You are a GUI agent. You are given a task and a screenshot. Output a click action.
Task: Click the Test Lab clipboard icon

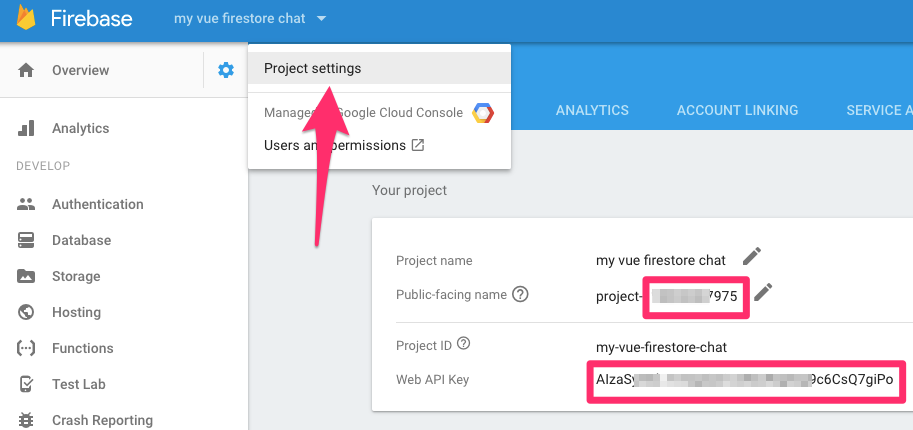click(x=27, y=384)
